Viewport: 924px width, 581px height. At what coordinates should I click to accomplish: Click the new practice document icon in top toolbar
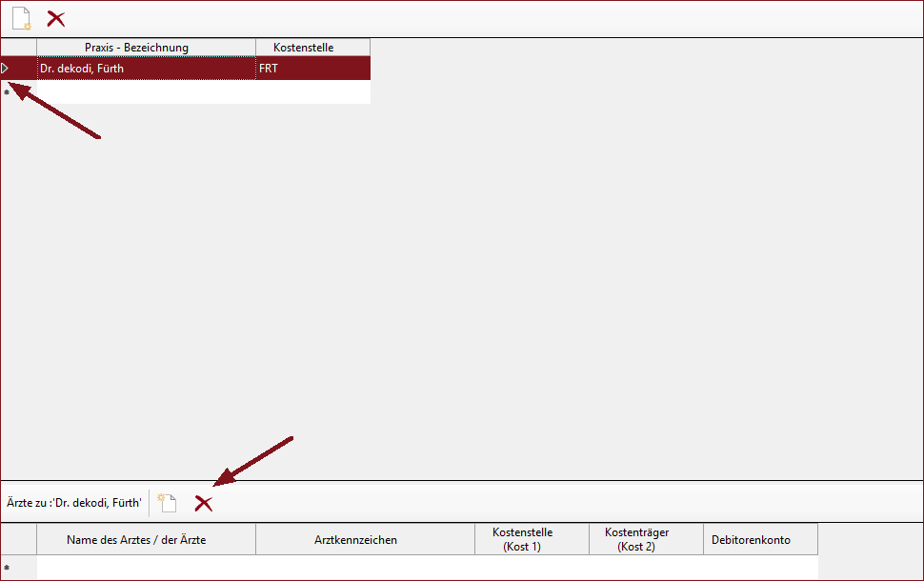click(22, 18)
